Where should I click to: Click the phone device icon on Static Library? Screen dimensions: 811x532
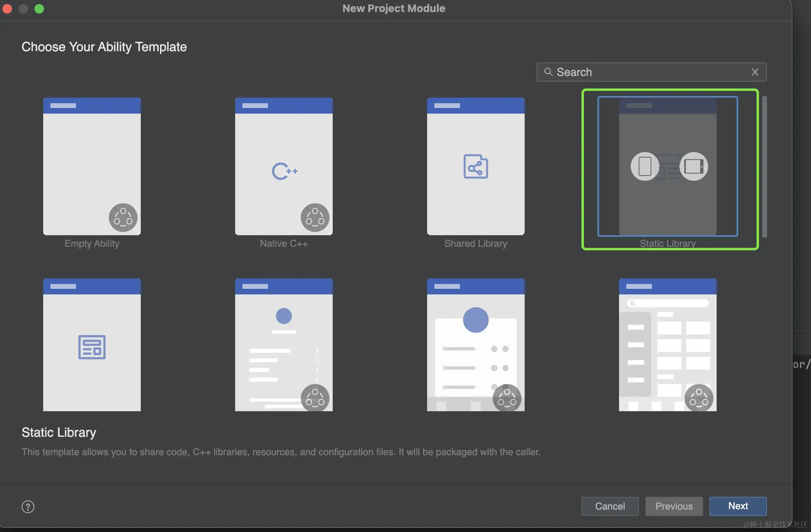click(645, 166)
